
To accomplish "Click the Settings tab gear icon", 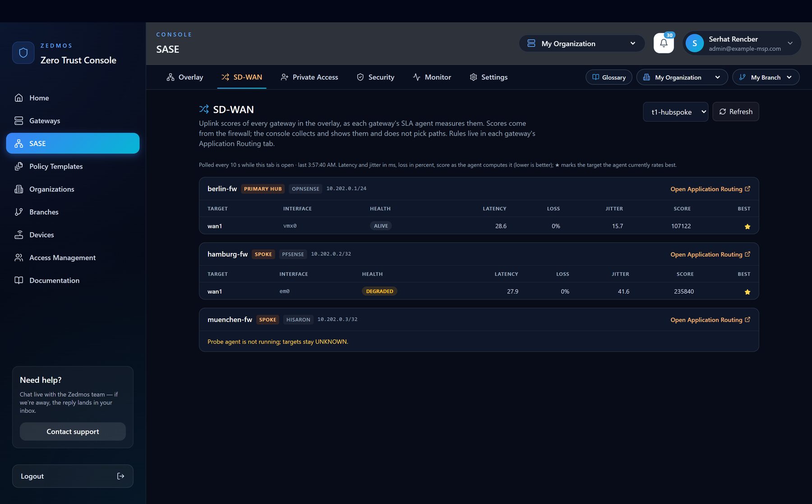I will pyautogui.click(x=473, y=77).
